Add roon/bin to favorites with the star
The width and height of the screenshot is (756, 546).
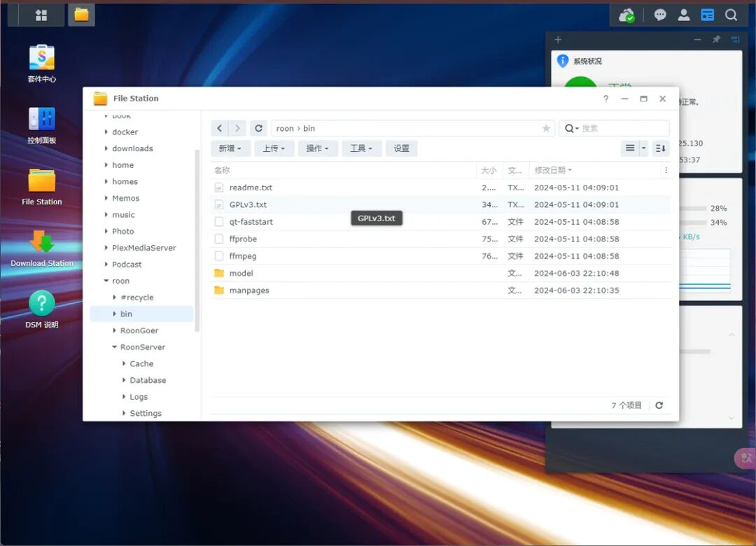pyautogui.click(x=546, y=128)
